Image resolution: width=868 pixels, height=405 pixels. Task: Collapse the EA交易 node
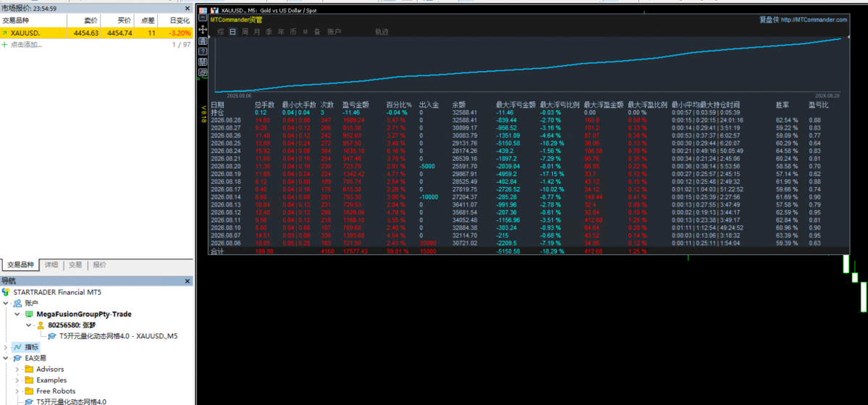pos(6,359)
